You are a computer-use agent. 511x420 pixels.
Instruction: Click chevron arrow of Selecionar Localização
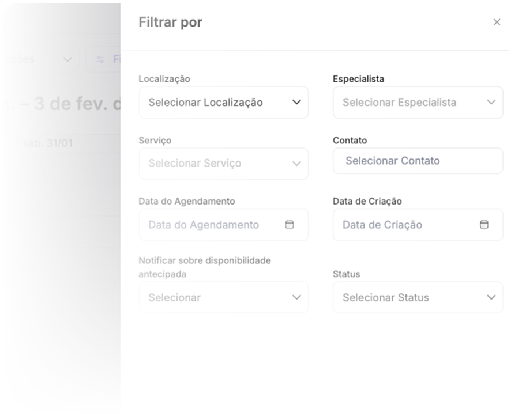point(296,103)
